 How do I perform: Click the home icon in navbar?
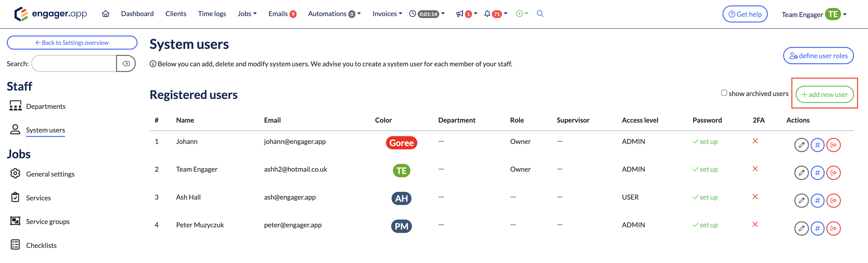pos(105,14)
